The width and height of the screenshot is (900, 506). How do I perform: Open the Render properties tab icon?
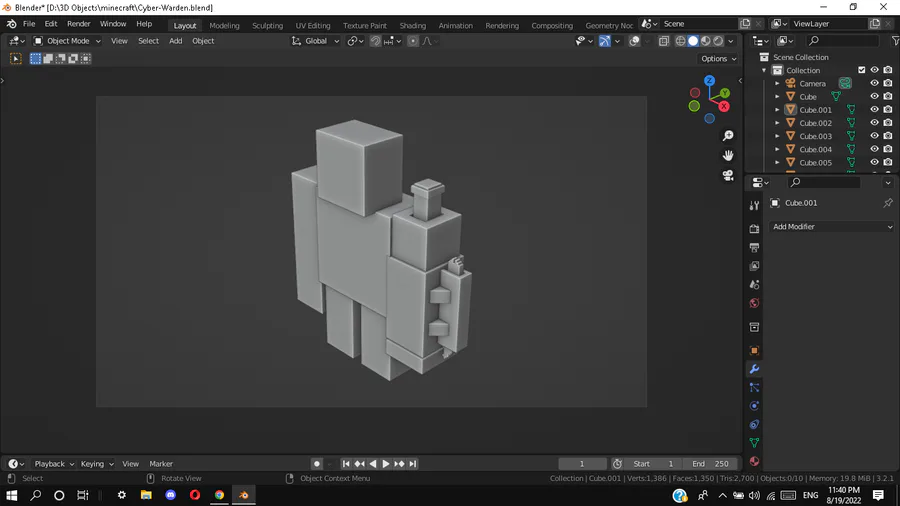754,229
